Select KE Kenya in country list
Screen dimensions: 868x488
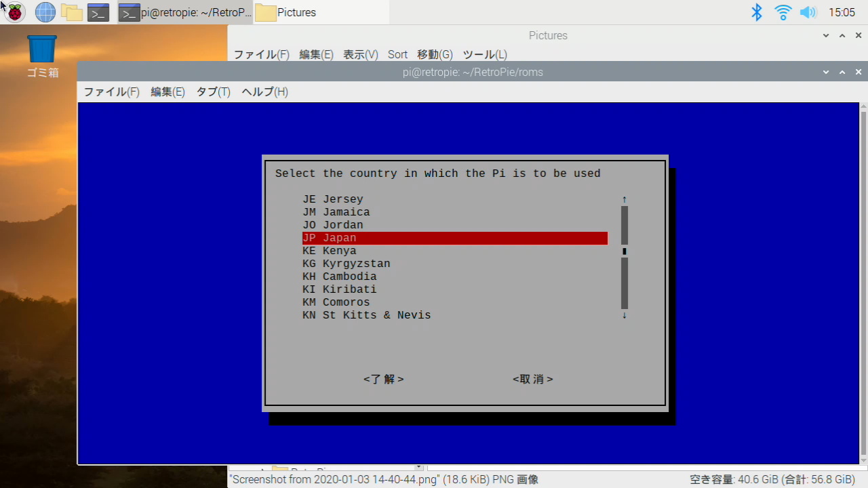coord(455,251)
